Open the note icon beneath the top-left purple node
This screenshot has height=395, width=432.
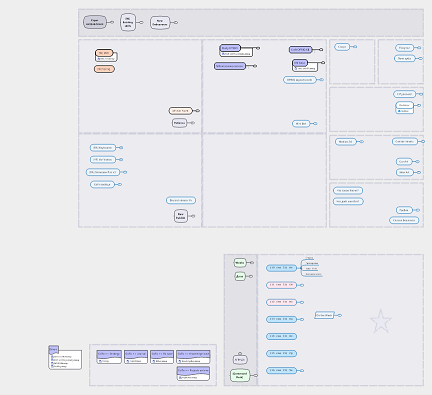[x=223, y=54]
